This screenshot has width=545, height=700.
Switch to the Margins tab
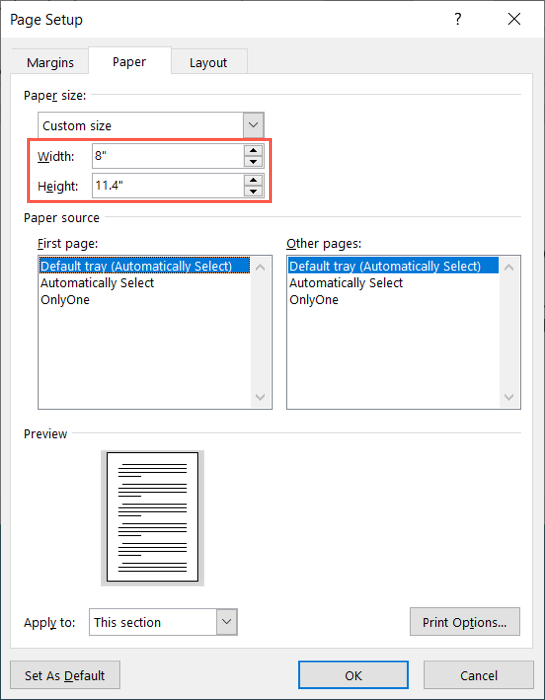point(50,62)
